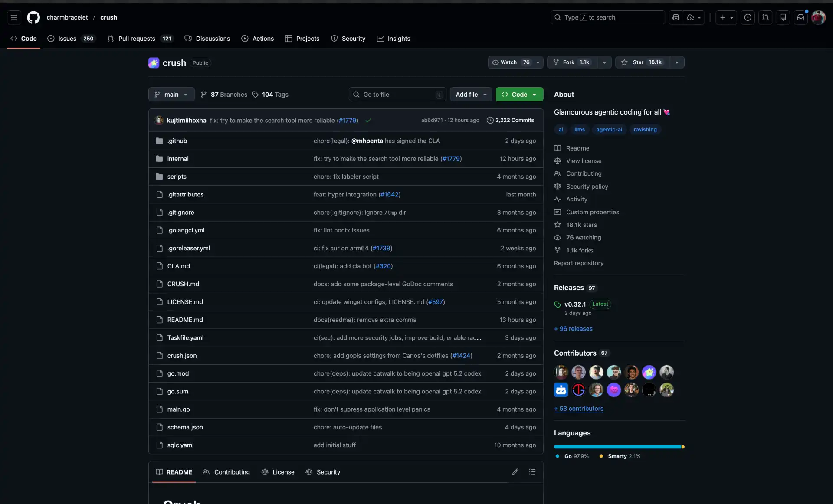Open the Insights tab
Viewport: 833px width, 504px height.
pyautogui.click(x=394, y=39)
